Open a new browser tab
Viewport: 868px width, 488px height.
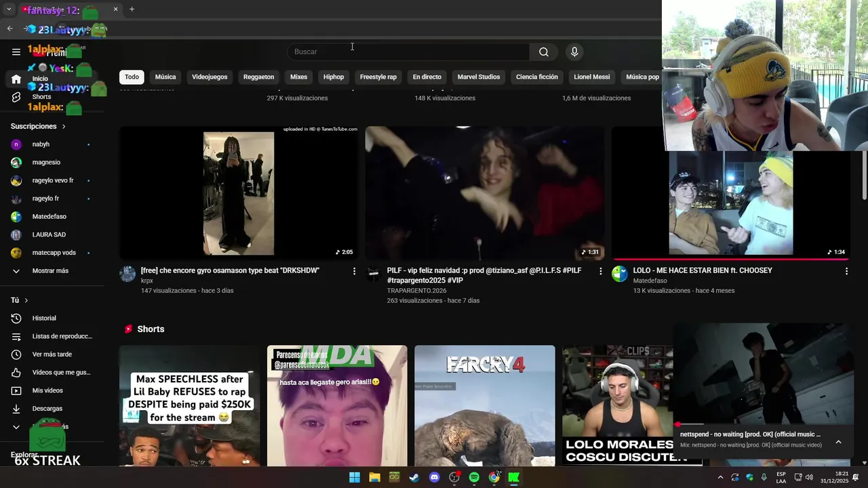coord(132,9)
